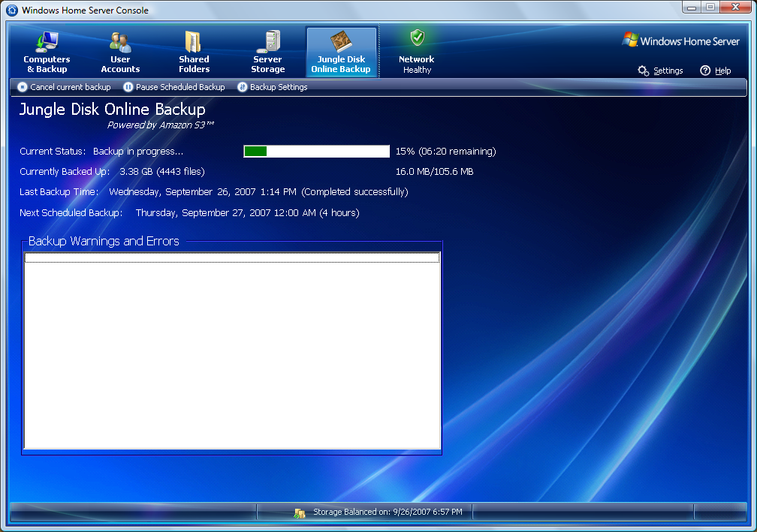Click inside the Backup Warnings and Errors list
This screenshot has width=757, height=532.
click(x=232, y=350)
